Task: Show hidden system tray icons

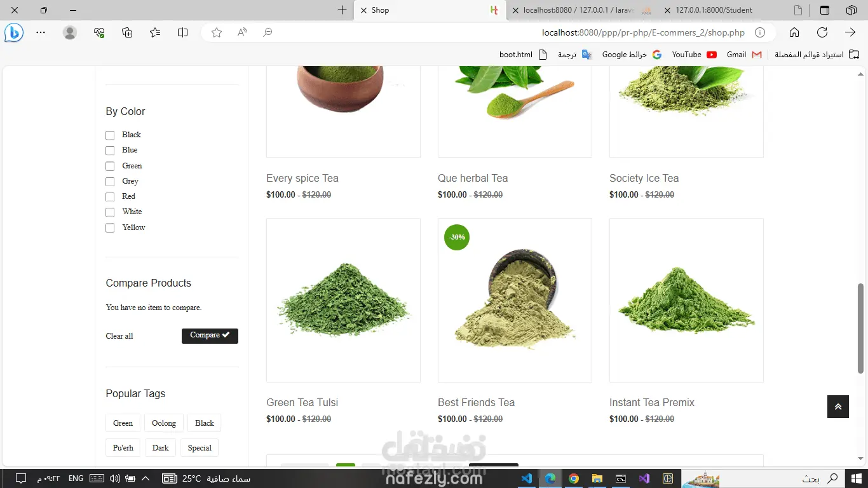Action: coord(146,478)
